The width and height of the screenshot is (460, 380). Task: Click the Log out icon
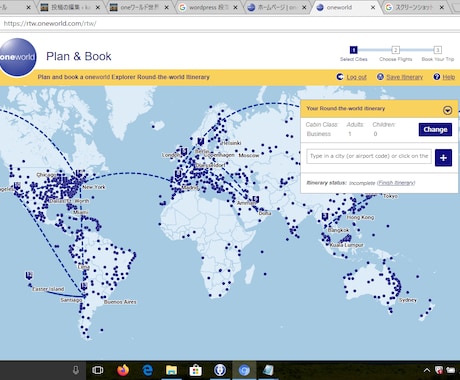tap(340, 77)
